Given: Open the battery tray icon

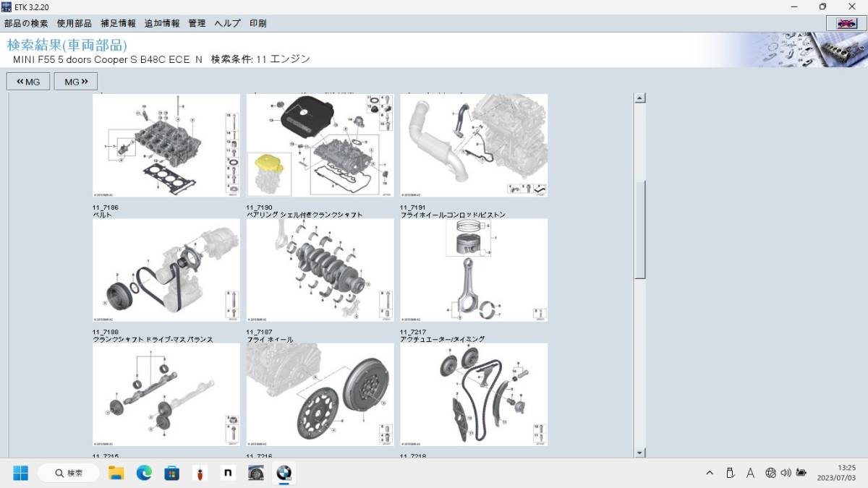Looking at the screenshot, I should [x=801, y=473].
